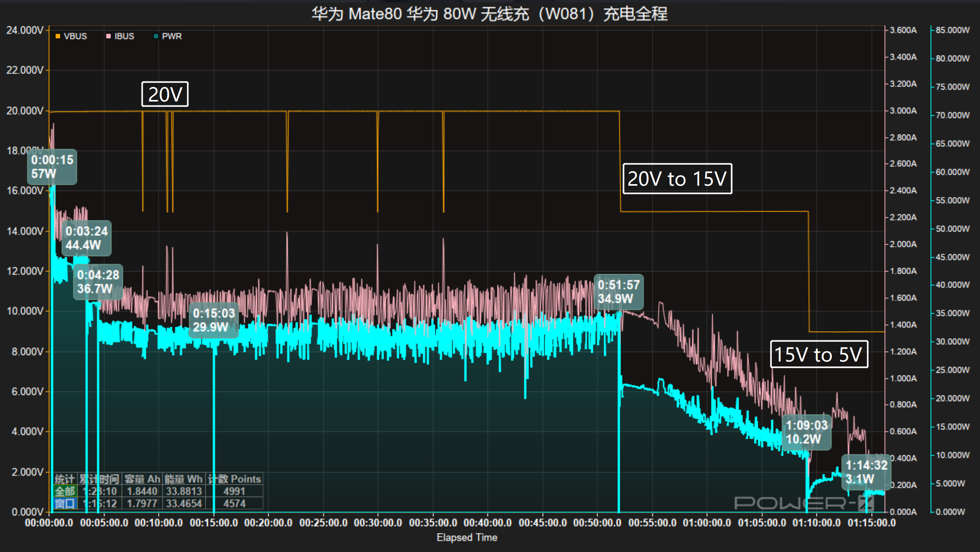
Task: Select the 1:14:32 3.1W data marker
Action: (866, 472)
